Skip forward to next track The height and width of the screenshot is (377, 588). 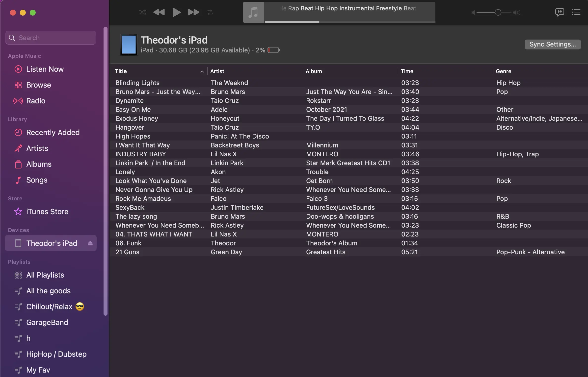(193, 12)
